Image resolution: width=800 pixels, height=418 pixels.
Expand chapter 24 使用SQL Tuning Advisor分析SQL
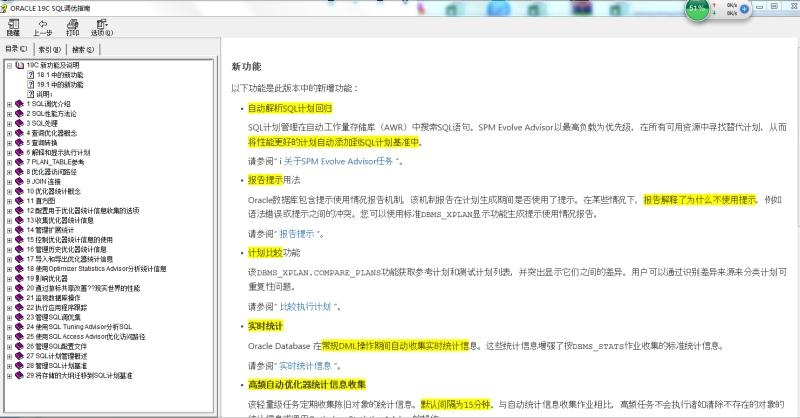tap(9, 327)
